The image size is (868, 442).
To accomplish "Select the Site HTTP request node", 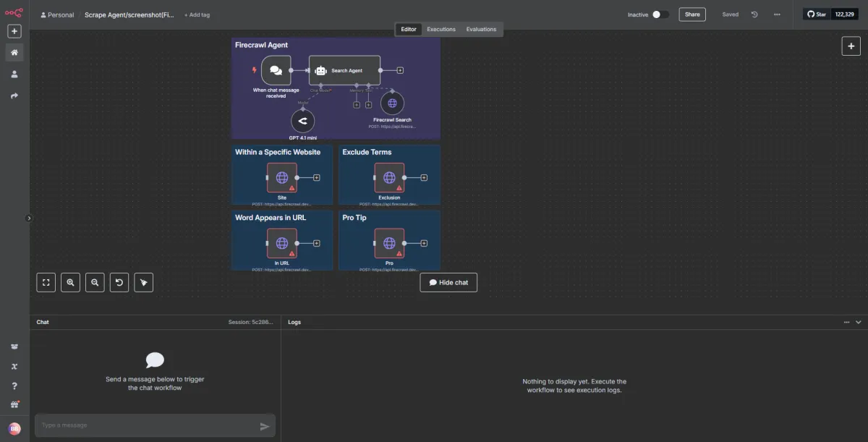I will (x=281, y=177).
